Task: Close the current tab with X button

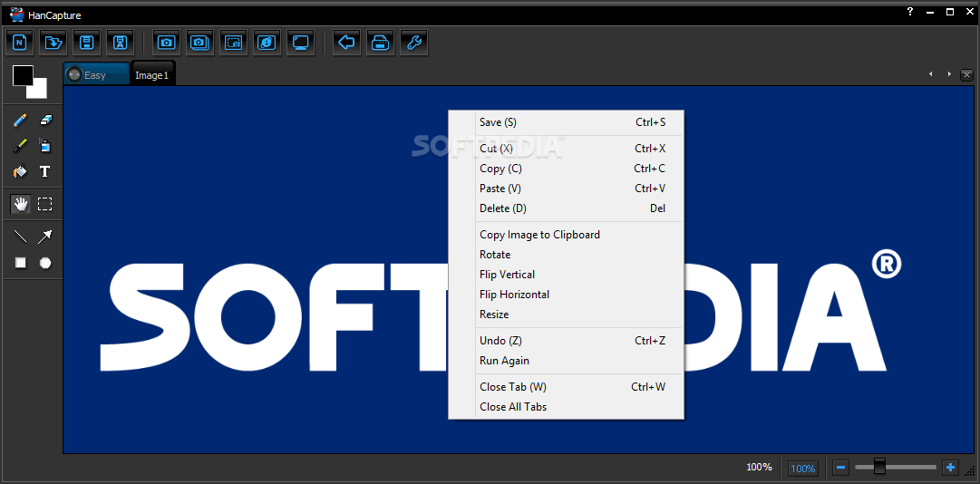Action: [967, 75]
